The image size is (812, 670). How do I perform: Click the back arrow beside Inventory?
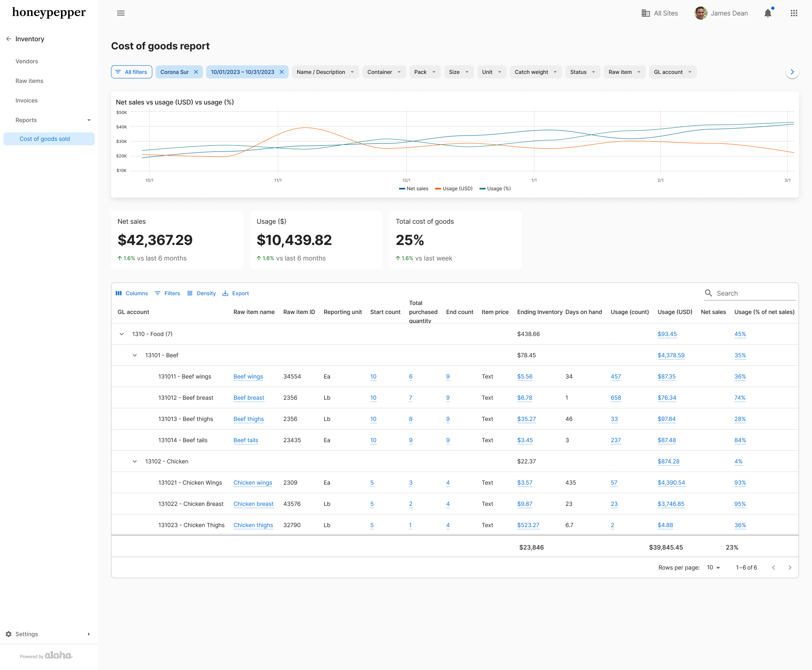click(x=9, y=39)
